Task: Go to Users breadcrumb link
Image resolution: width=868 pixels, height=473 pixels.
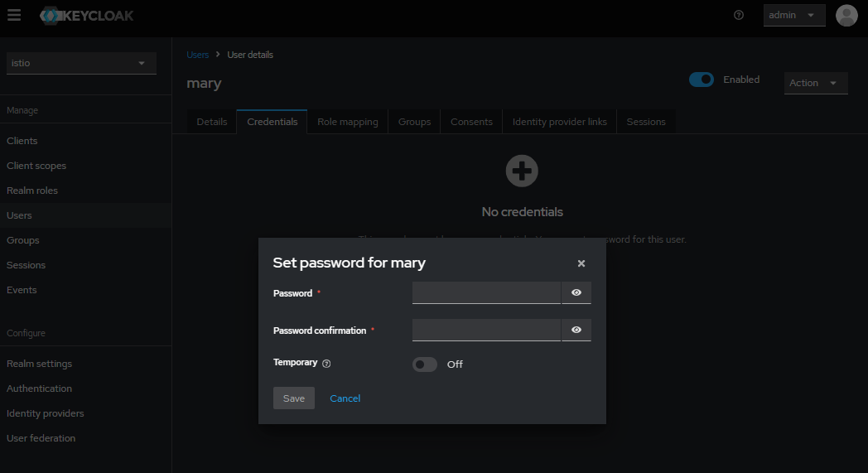Action: click(197, 55)
